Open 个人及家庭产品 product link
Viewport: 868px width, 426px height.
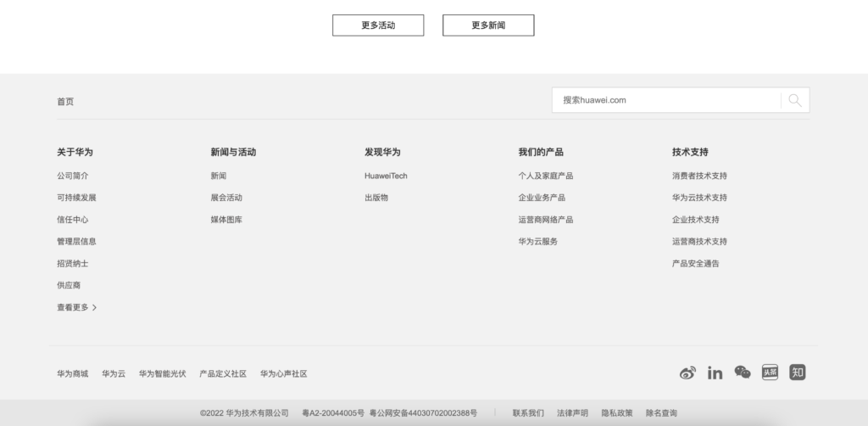point(546,176)
